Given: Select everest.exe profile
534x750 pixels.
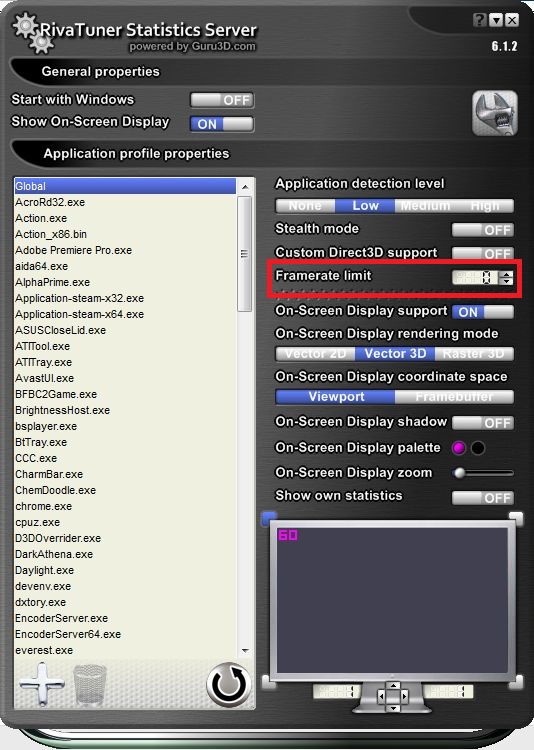Looking at the screenshot, I should (x=125, y=651).
